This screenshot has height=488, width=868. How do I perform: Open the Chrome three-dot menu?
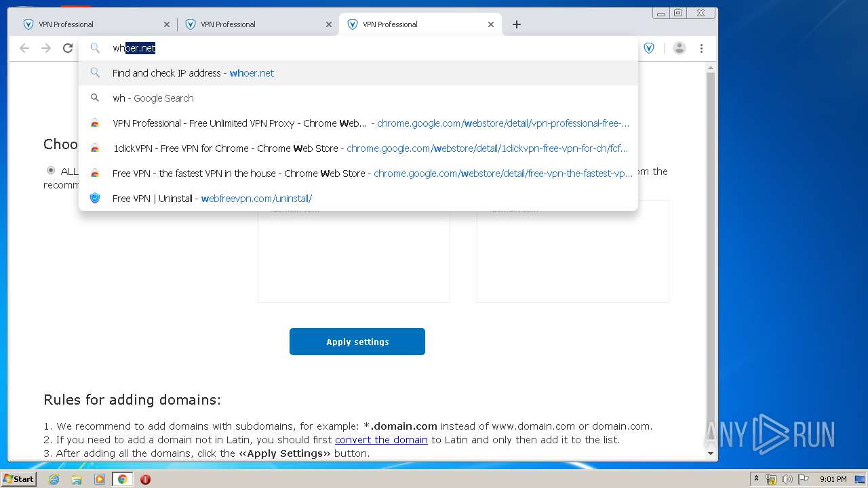pyautogui.click(x=701, y=48)
